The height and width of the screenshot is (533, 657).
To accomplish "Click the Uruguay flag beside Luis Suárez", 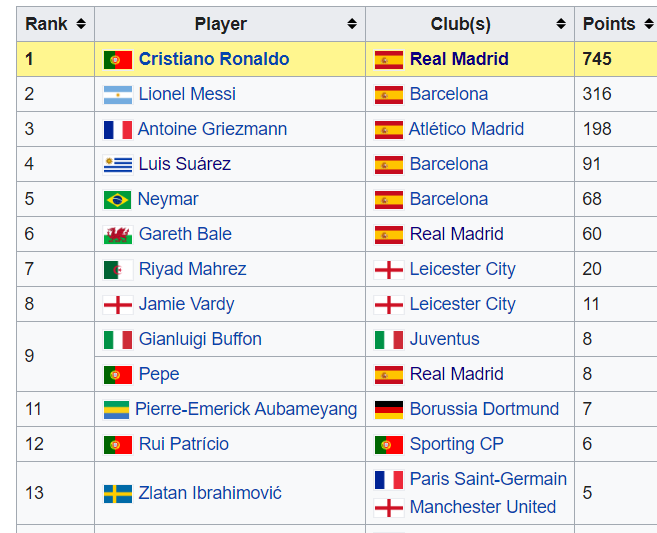I will point(117,165).
